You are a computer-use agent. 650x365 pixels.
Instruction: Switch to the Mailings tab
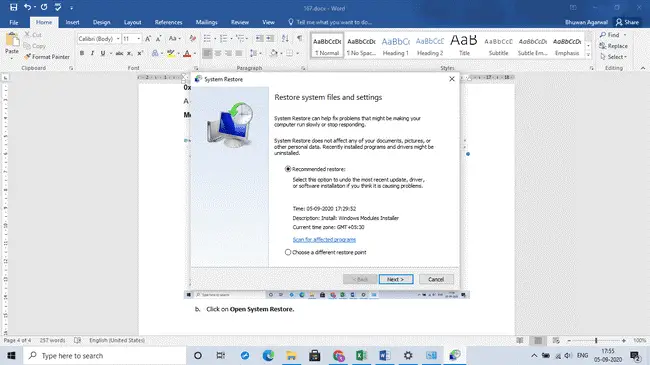coord(206,22)
